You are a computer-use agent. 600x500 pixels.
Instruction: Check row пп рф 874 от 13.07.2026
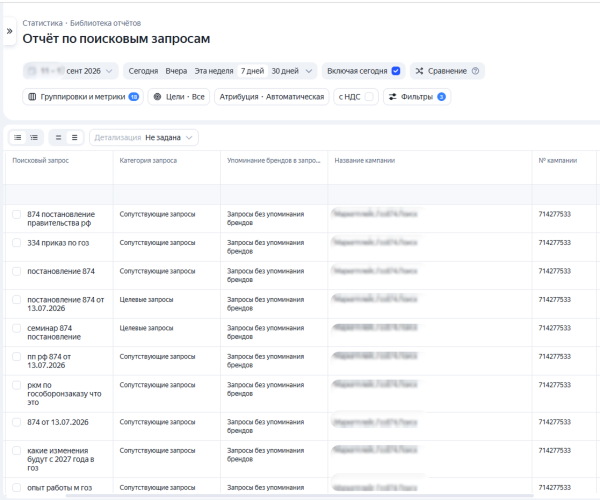click(x=16, y=357)
